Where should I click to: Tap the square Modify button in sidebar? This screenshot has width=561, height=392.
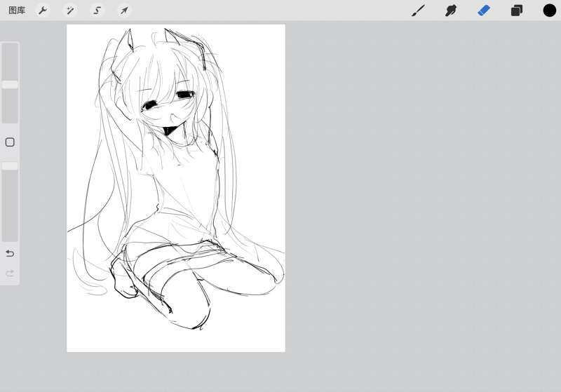pos(10,142)
